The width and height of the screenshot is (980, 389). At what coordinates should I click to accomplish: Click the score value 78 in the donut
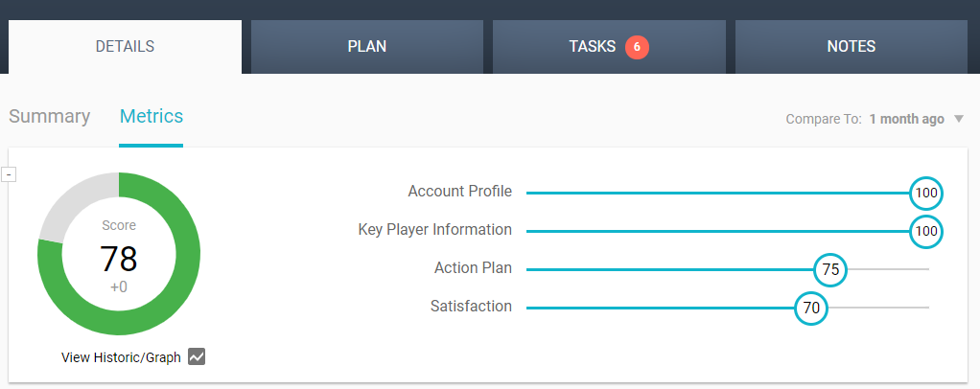(119, 259)
